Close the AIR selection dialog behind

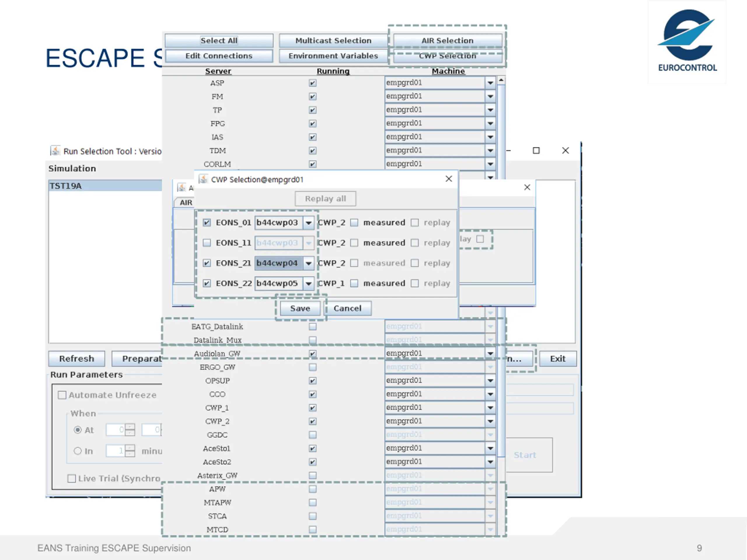click(x=527, y=187)
